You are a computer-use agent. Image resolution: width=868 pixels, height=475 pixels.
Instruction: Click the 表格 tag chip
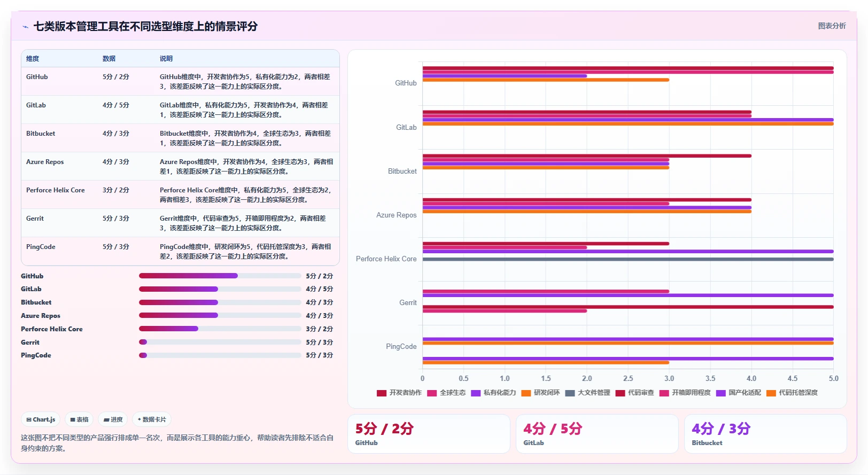[79, 419]
